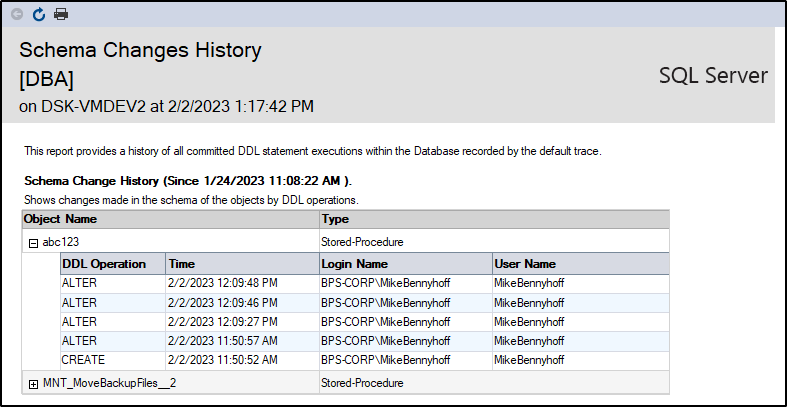The image size is (787, 407).
Task: Click the Schema Change History since heading
Action: point(188,181)
